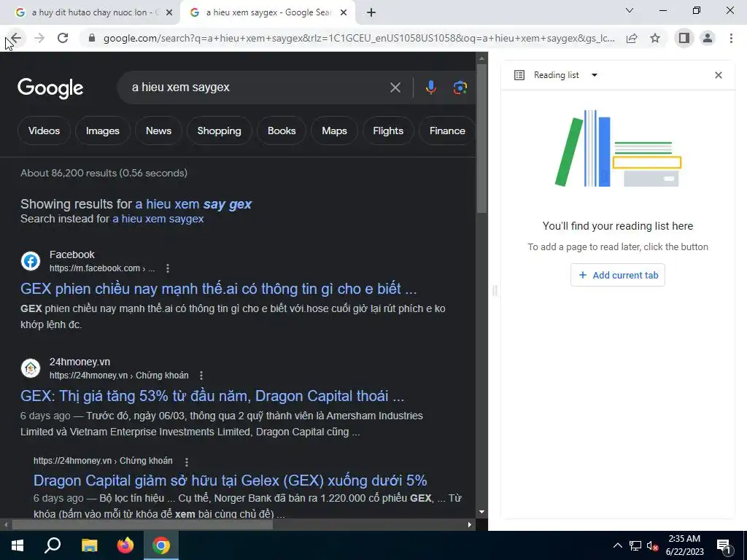Open the taskbar clock and date
Image resolution: width=747 pixels, height=560 pixels.
click(x=684, y=545)
